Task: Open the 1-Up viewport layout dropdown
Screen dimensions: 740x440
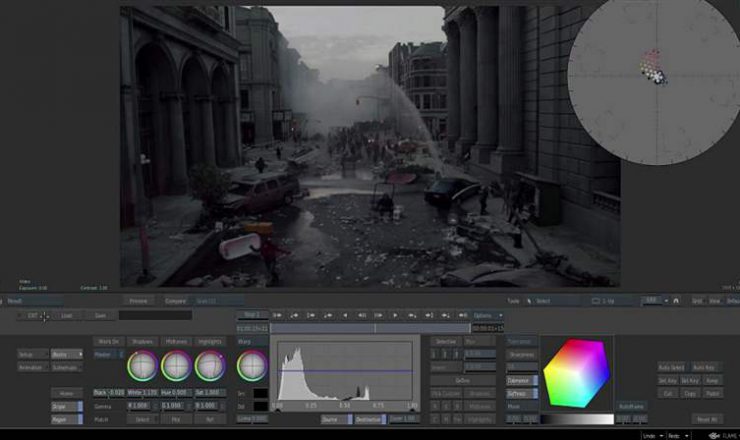Action: click(x=611, y=301)
